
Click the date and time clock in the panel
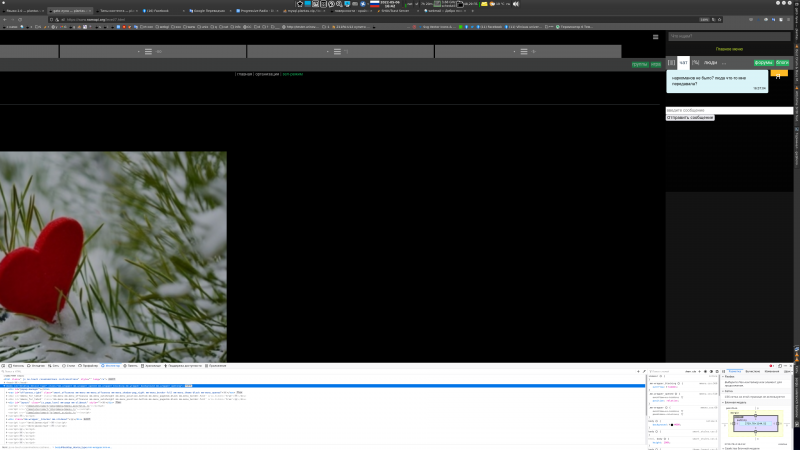390,4
